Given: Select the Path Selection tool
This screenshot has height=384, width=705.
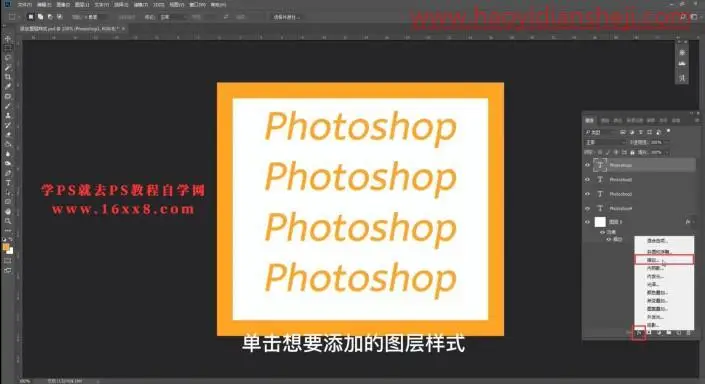Looking at the screenshot, I should click(8, 192).
